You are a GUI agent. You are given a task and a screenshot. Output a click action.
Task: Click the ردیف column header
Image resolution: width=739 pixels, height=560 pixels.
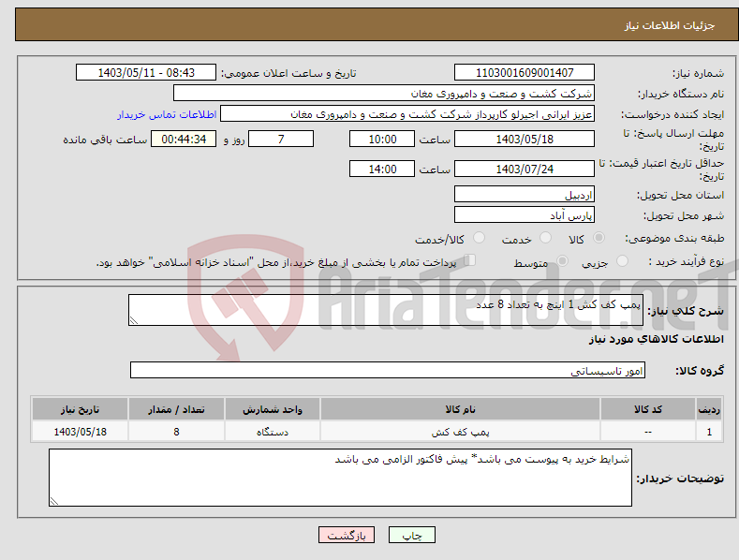(709, 409)
